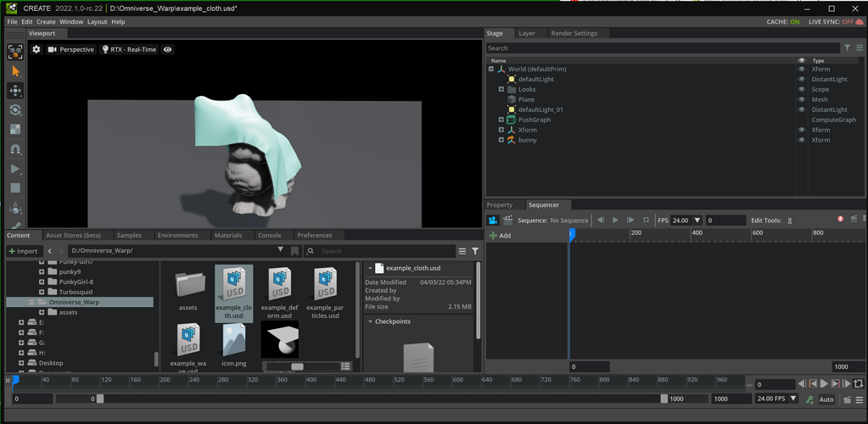
Task: Click the Import button
Action: pos(23,251)
